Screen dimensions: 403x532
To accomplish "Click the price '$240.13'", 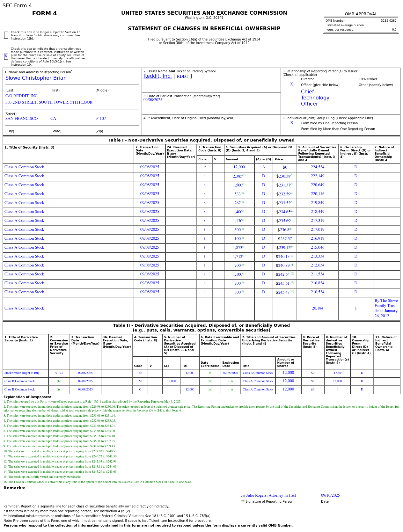I will pos(282,257).
